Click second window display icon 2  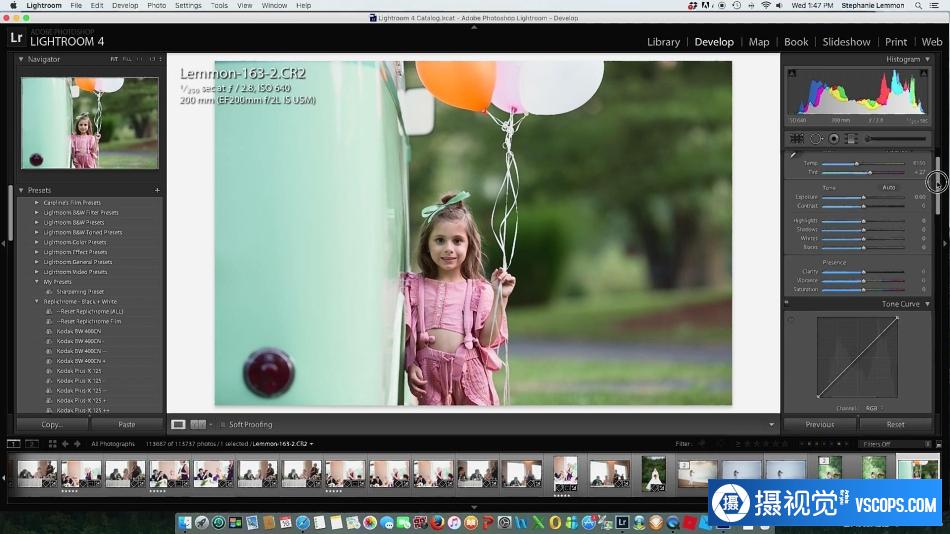(32, 444)
